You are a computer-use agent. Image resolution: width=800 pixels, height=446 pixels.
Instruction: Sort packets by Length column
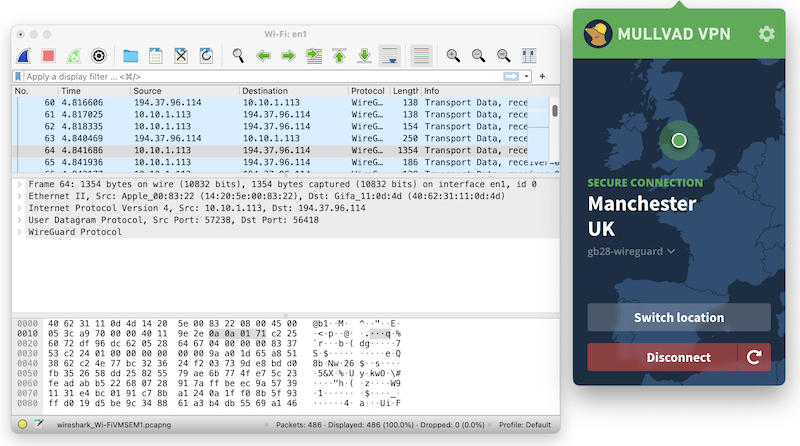coord(405,91)
